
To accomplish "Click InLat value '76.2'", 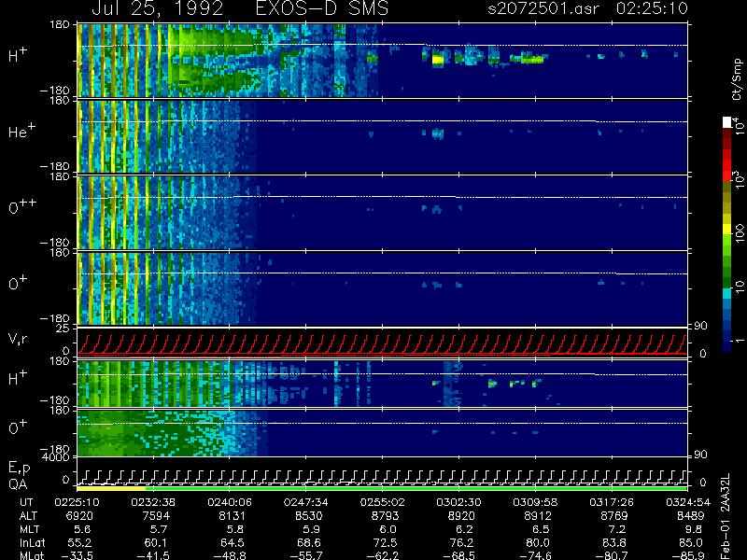I will pos(461,542).
